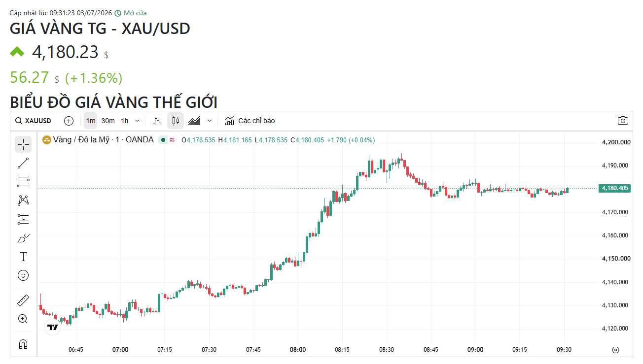Activate the zoom in tool
The image size is (643, 364).
point(23,319)
